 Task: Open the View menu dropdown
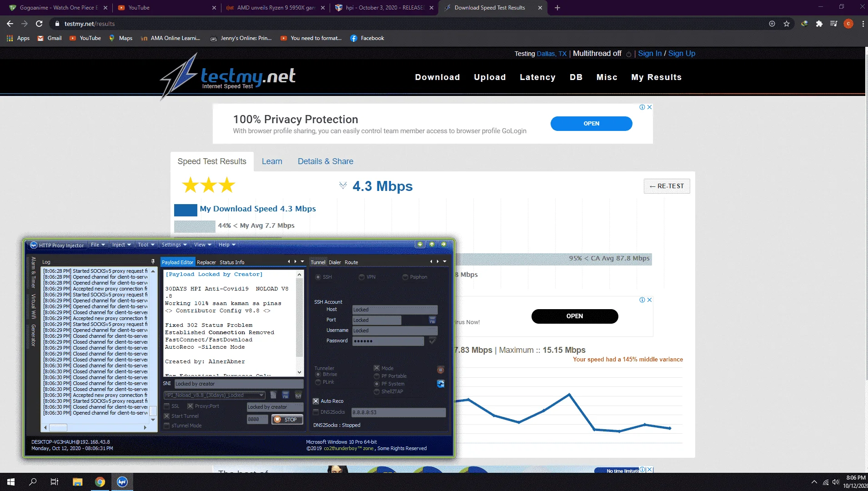coord(203,245)
